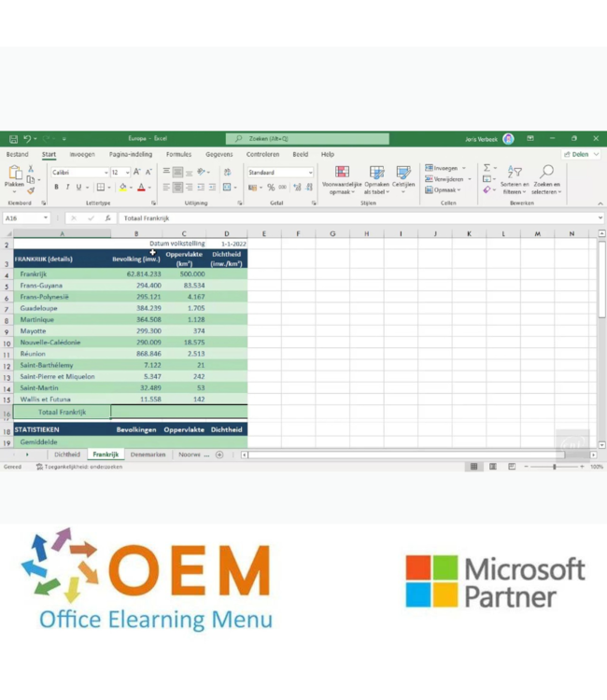The height and width of the screenshot is (700, 607).
Task: Click the Zoeken (Alt+Q) search box
Action: [307, 139]
